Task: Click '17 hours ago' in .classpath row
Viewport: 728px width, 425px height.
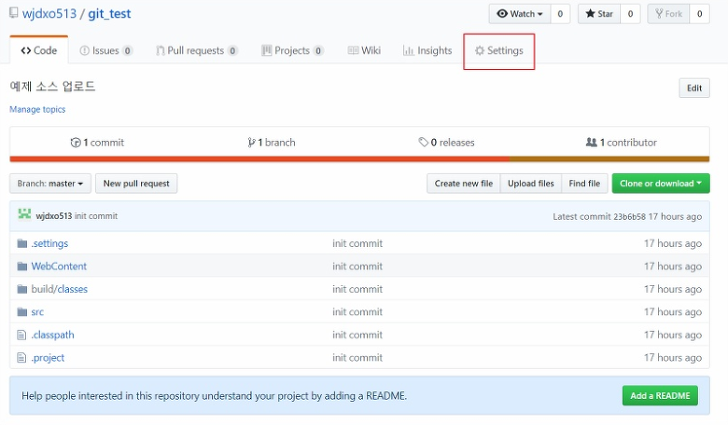Action: pyautogui.click(x=673, y=335)
